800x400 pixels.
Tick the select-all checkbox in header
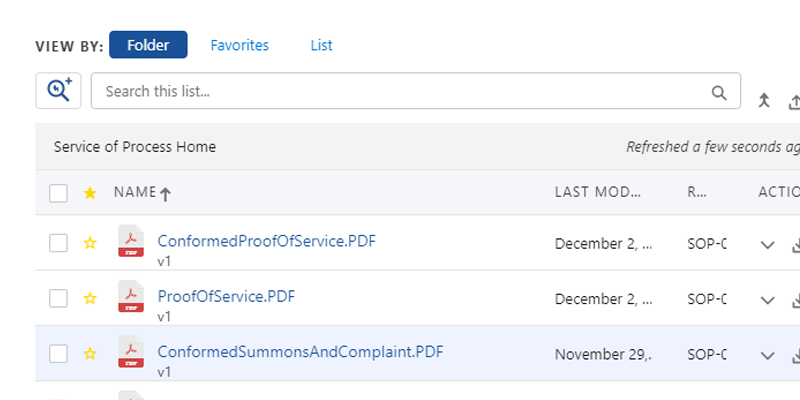pyautogui.click(x=59, y=193)
